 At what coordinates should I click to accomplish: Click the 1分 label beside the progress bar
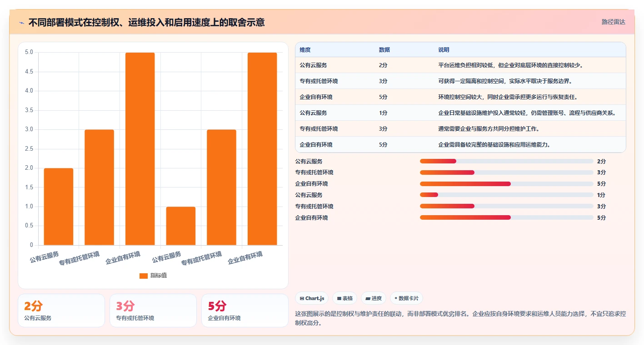(x=601, y=195)
